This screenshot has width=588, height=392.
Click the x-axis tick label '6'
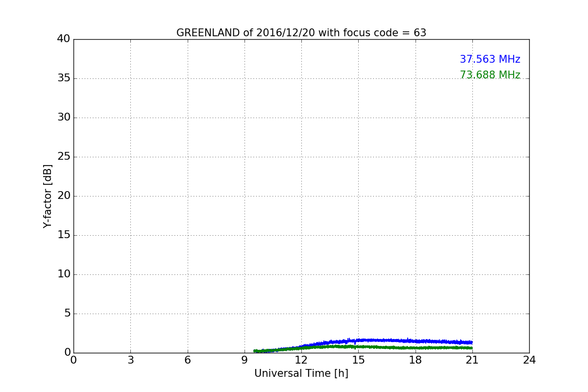click(x=188, y=360)
